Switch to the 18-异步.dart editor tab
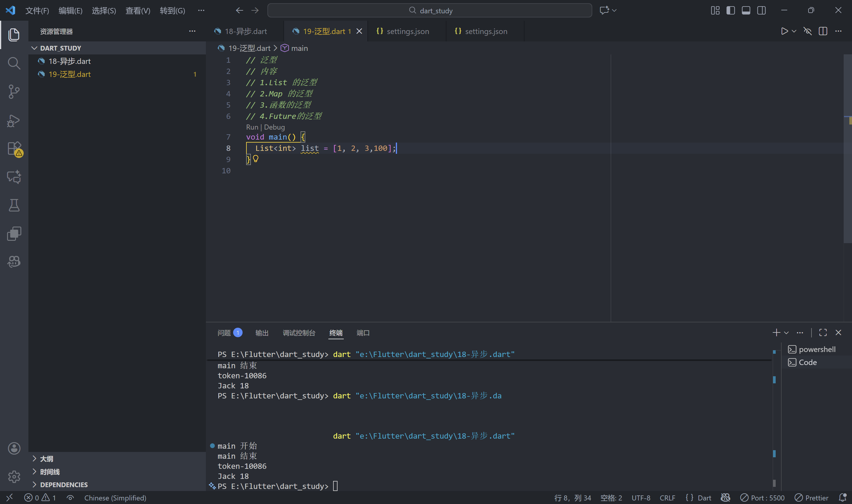 (x=246, y=31)
